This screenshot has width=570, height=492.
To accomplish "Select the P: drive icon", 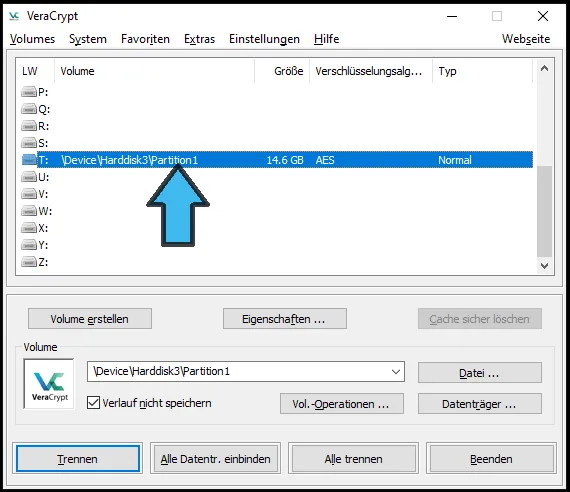I will coord(29,92).
